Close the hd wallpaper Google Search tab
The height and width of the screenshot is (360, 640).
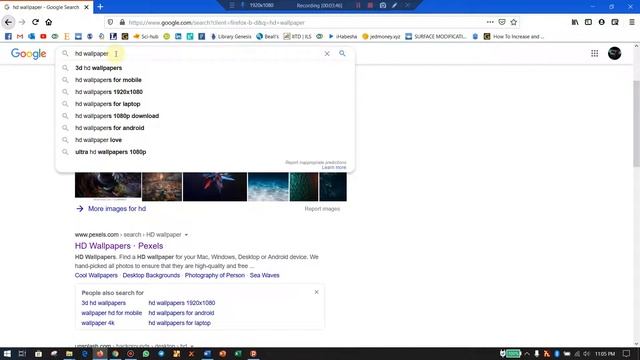(x=87, y=7)
